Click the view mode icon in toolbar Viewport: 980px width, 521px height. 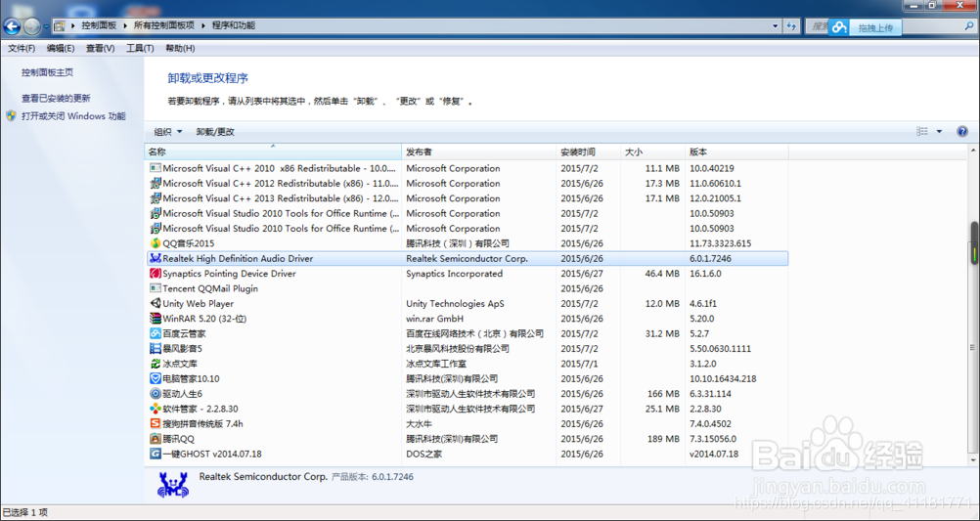click(x=922, y=132)
